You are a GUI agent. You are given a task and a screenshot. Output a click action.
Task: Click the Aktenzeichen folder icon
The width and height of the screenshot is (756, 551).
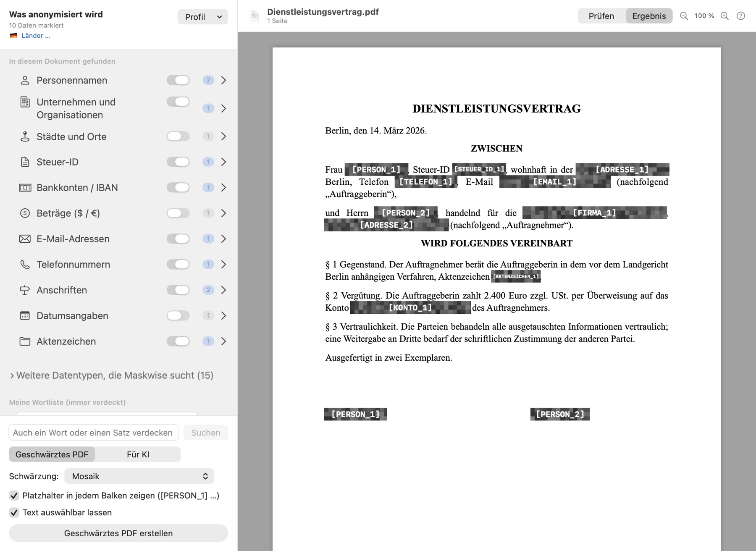tap(25, 341)
